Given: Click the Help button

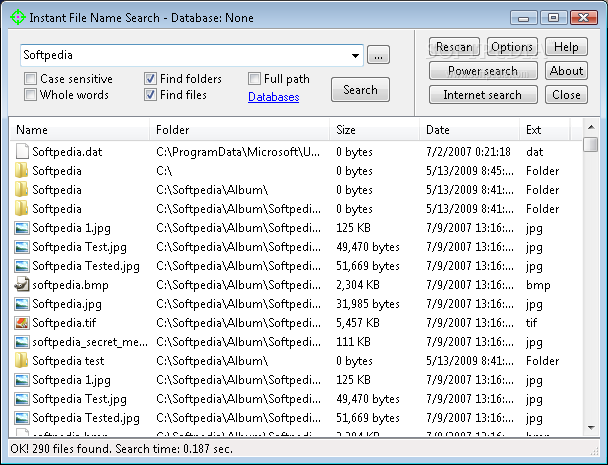Looking at the screenshot, I should click(x=566, y=47).
